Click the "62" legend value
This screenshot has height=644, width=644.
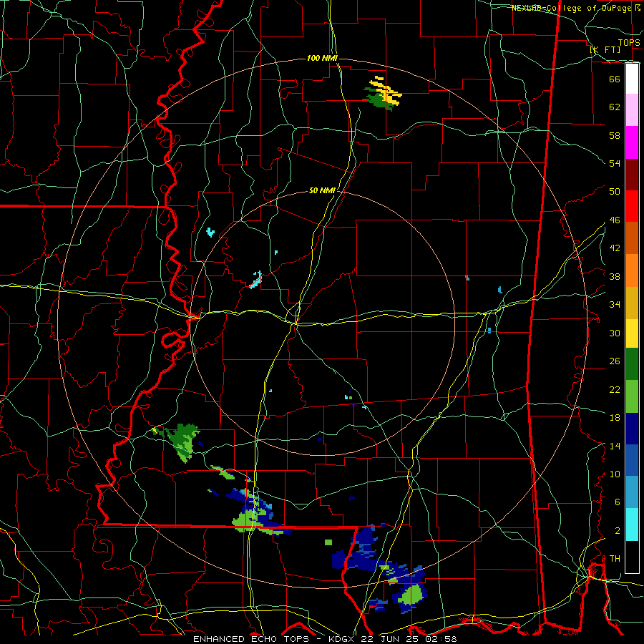click(x=615, y=107)
